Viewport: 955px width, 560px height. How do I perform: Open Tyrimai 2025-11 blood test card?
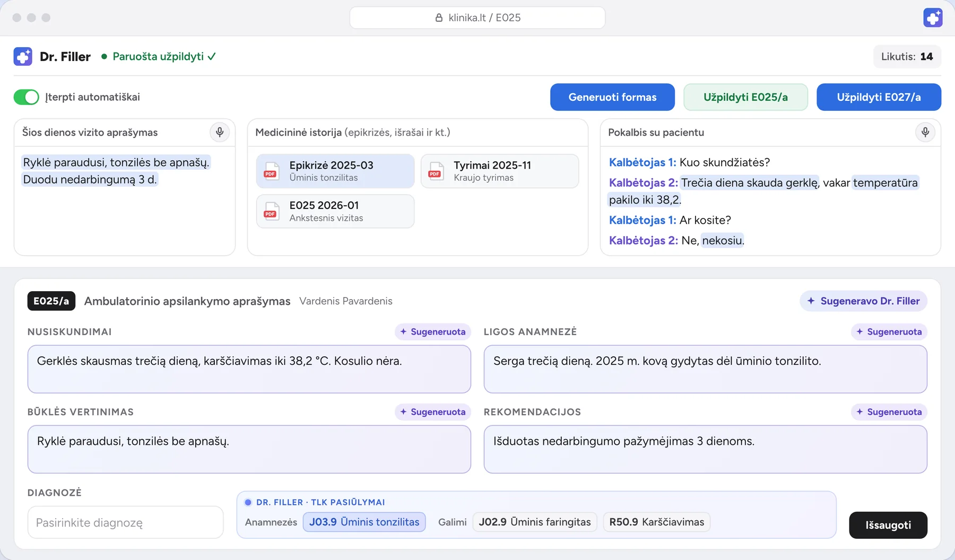(x=500, y=171)
